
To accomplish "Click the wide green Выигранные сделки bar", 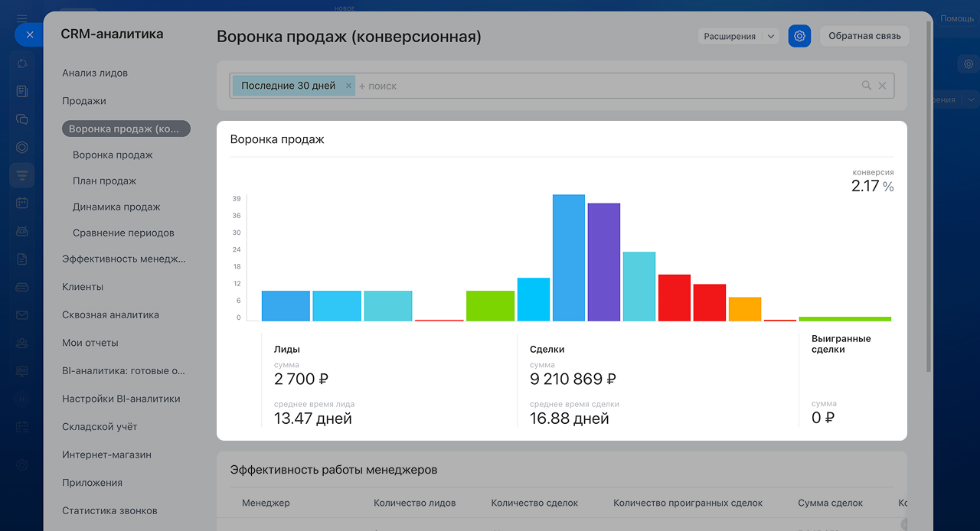I will pos(845,318).
